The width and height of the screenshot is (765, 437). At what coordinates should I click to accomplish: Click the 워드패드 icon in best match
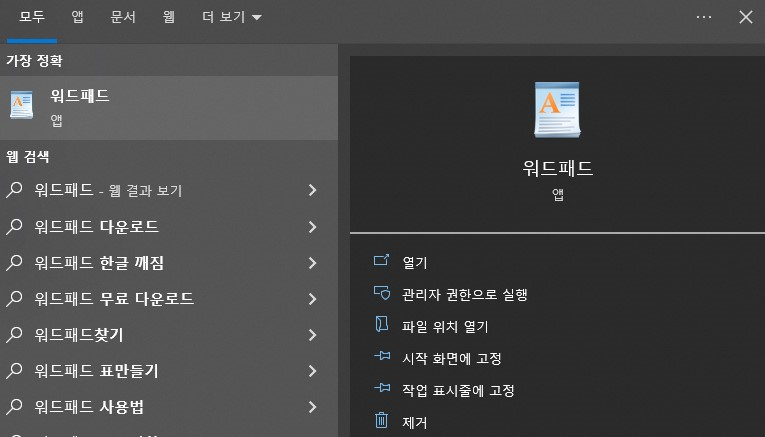21,104
